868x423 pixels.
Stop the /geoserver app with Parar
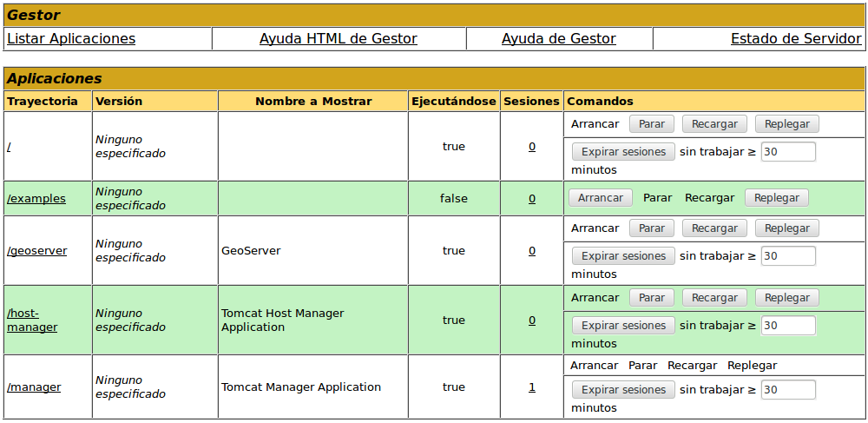[651, 228]
